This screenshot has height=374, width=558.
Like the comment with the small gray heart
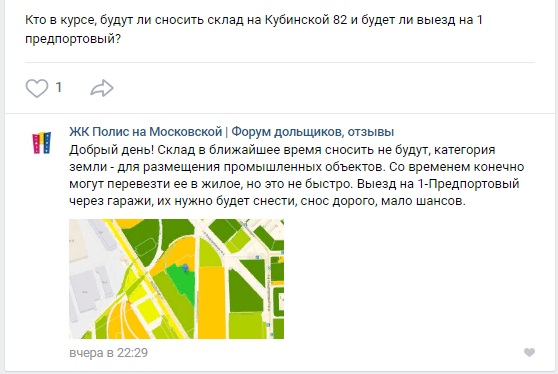pyautogui.click(x=530, y=352)
